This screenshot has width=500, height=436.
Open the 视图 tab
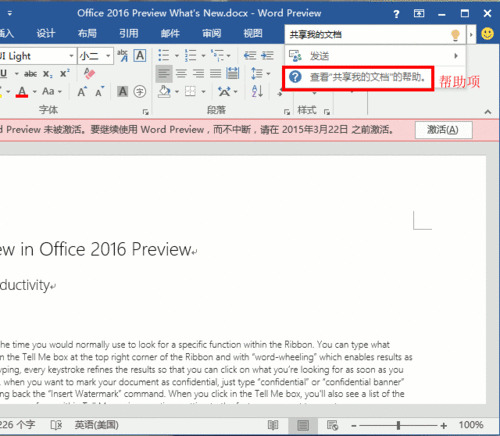click(253, 33)
